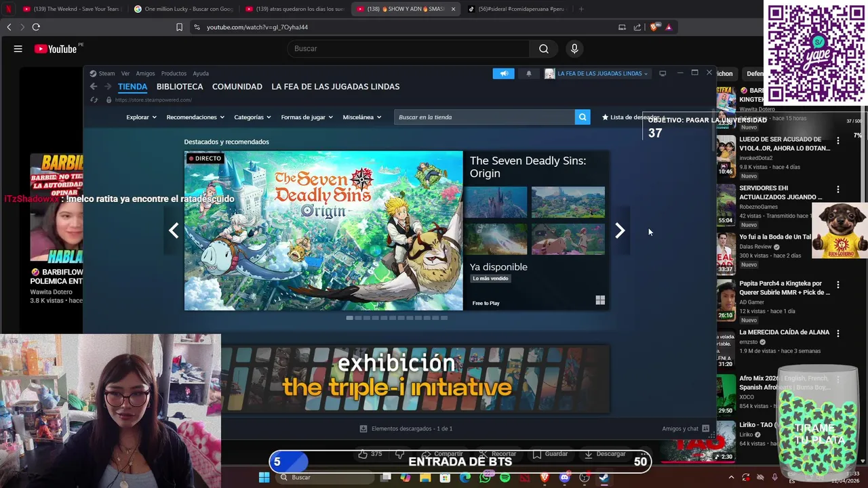The image size is (868, 488).
Task: Open Amigos menu in Steam
Action: click(x=145, y=73)
